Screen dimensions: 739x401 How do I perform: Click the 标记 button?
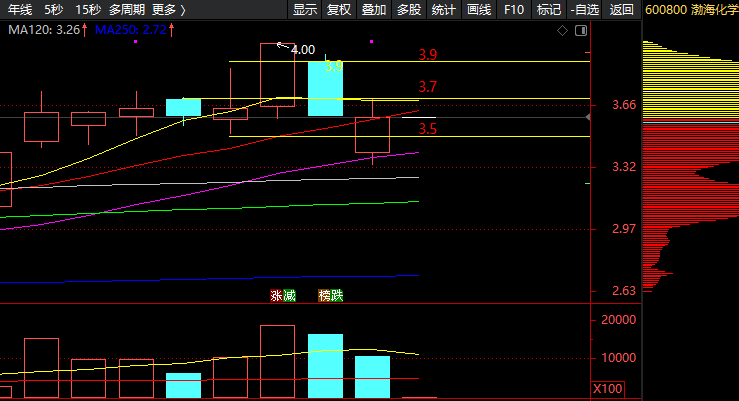pyautogui.click(x=549, y=9)
